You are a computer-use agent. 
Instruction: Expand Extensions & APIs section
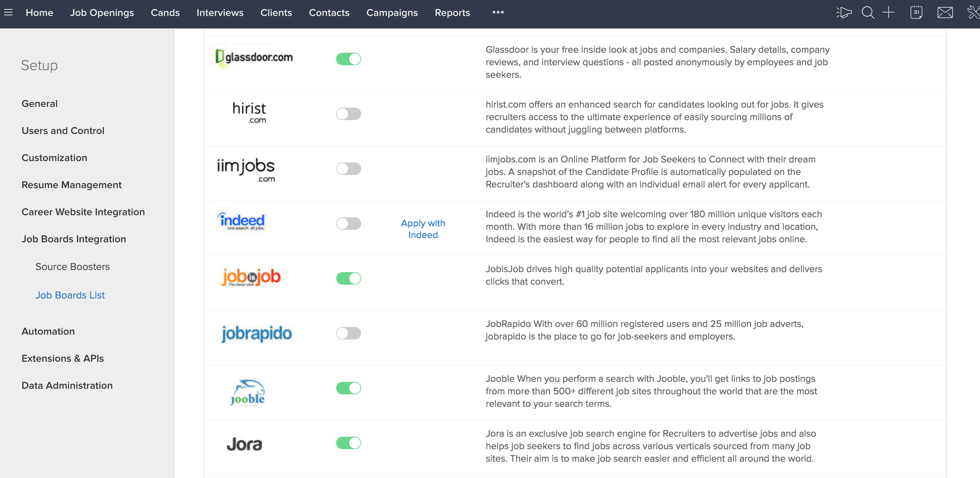click(x=63, y=358)
